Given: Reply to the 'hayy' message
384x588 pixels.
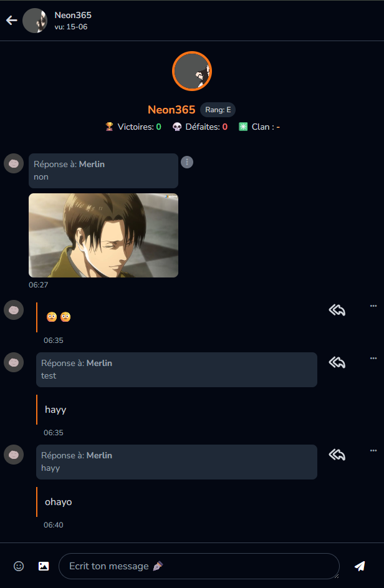Looking at the screenshot, I should point(337,362).
